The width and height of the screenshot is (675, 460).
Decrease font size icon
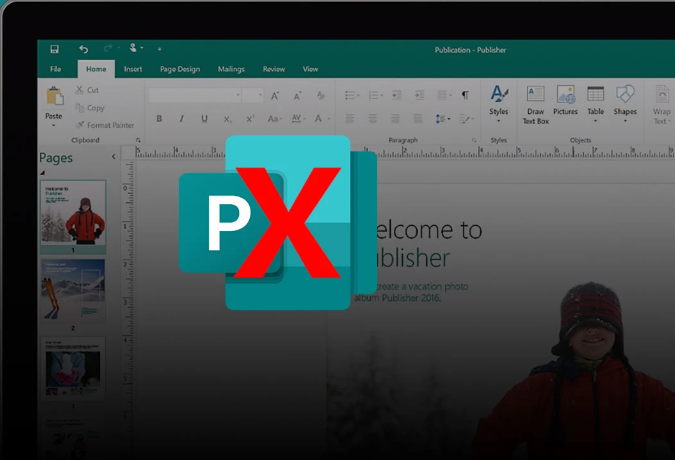tap(297, 96)
